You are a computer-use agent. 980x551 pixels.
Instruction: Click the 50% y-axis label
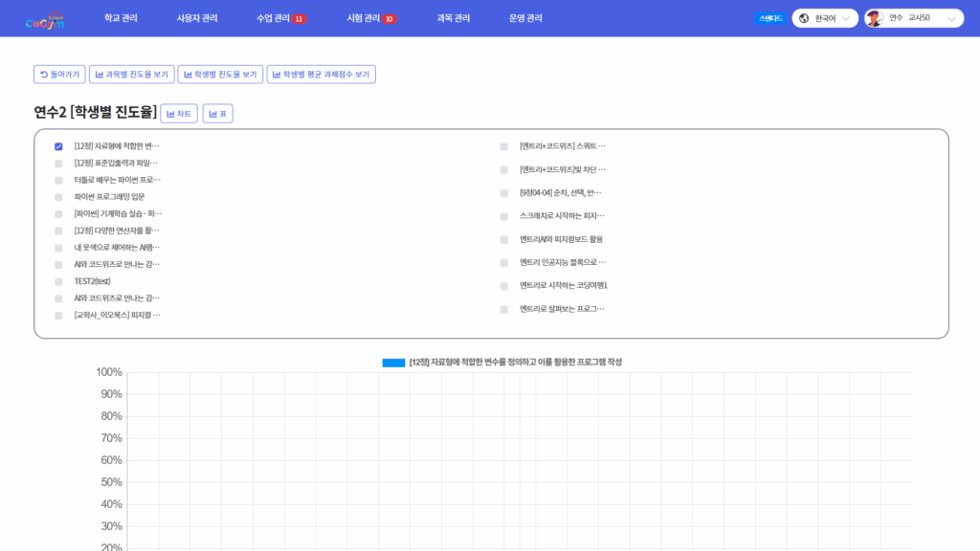[111, 482]
